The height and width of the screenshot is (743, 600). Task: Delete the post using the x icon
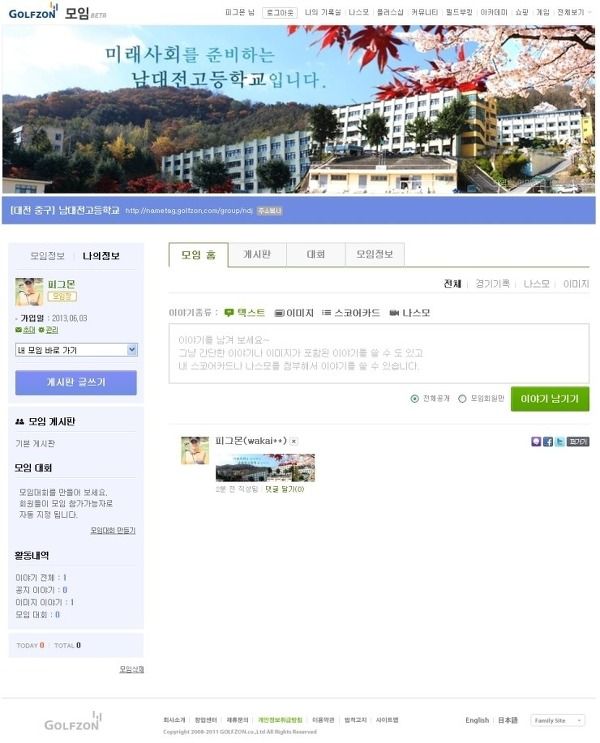[294, 441]
